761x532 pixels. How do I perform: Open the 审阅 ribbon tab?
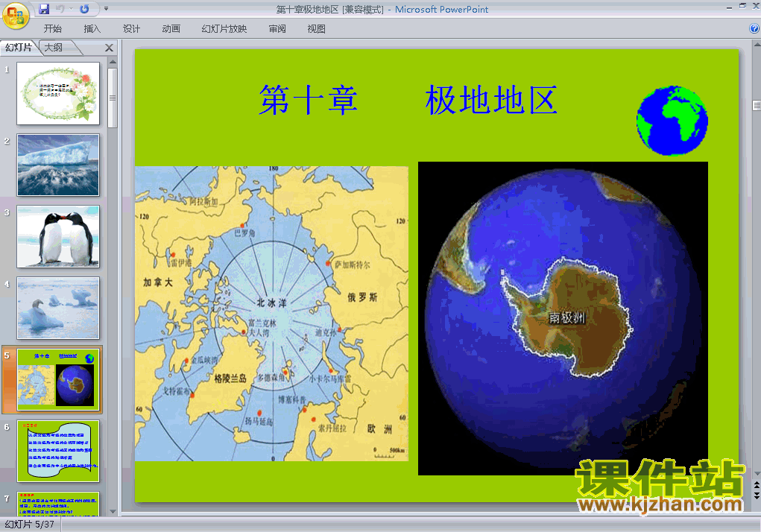[277, 28]
